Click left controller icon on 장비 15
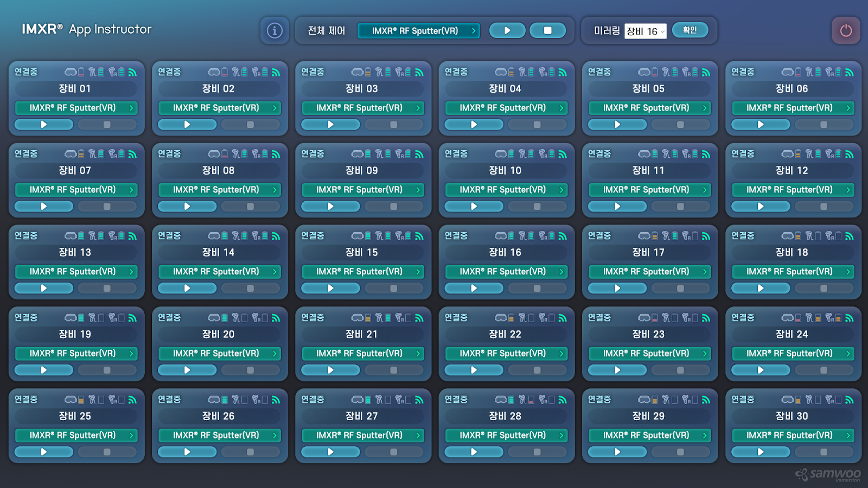Viewport: 868px width, 488px height. click(380, 236)
